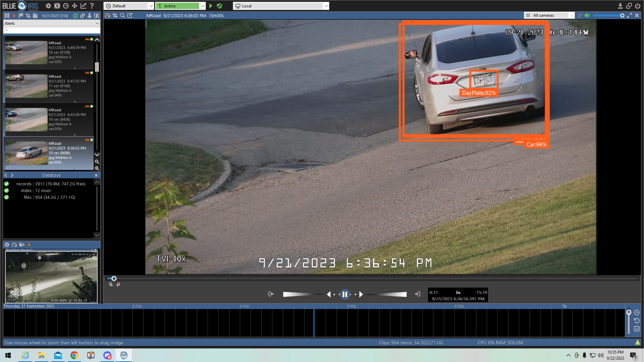
Task: Pause playback with the center pause button
Action: click(345, 294)
